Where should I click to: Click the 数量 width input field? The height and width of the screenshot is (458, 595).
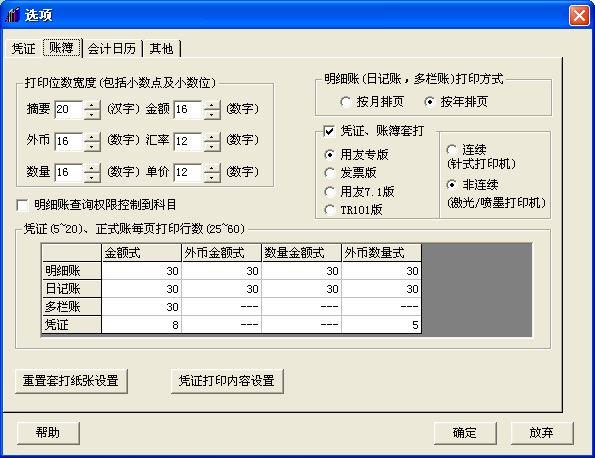pyautogui.click(x=68, y=173)
